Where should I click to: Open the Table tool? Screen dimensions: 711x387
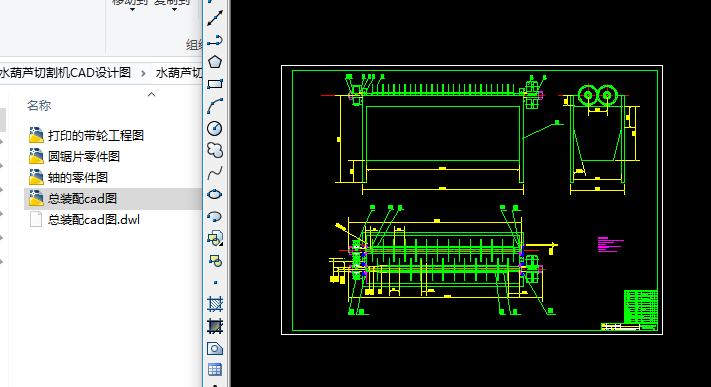[x=214, y=370]
